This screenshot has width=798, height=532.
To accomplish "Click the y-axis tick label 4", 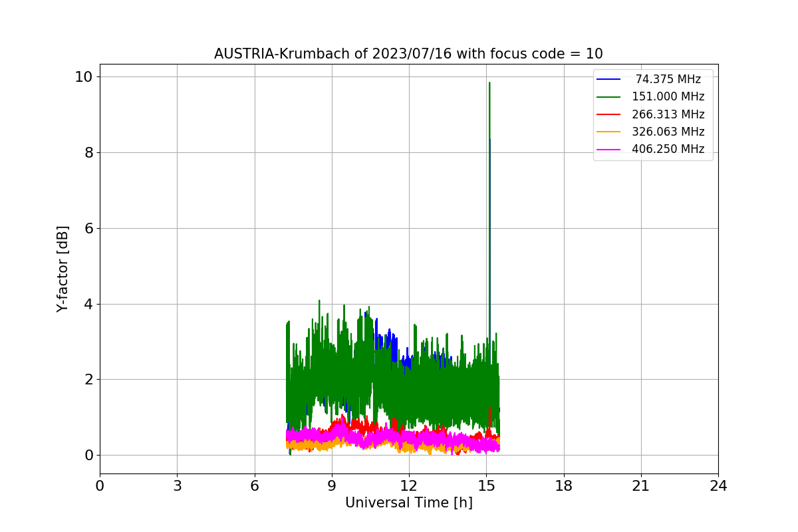I will [88, 305].
